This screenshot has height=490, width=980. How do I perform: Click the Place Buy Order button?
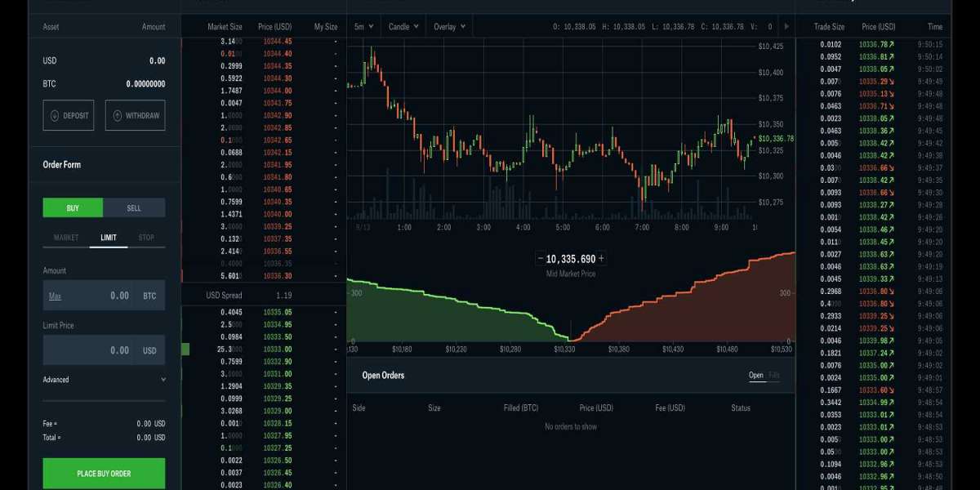click(104, 474)
